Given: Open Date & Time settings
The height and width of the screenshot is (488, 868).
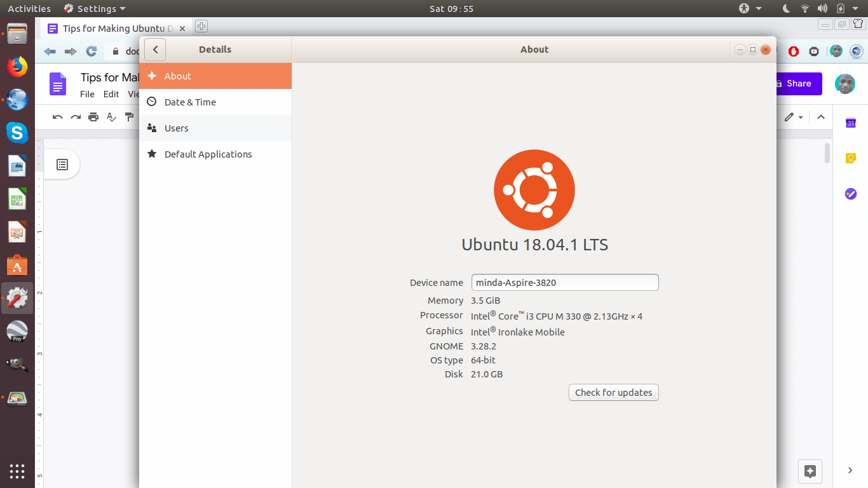Looking at the screenshot, I should [215, 102].
